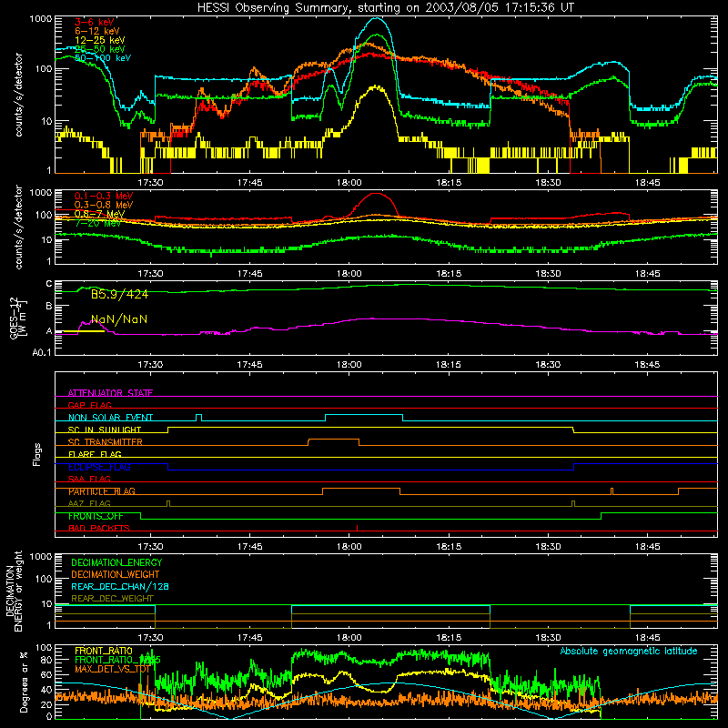Select the ATTENUATOR_STATE flag label
728x728 pixels.
tap(110, 393)
